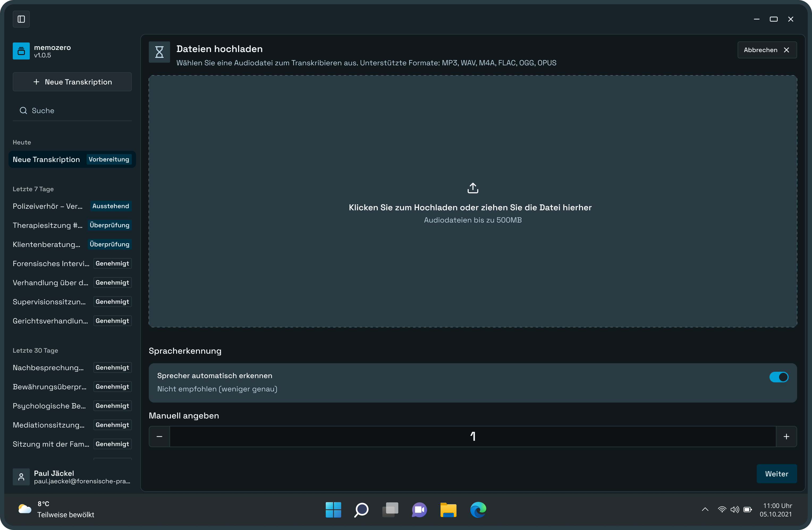The image size is (812, 530).
Task: Click the magnifier icon in Suche field
Action: [x=23, y=110]
